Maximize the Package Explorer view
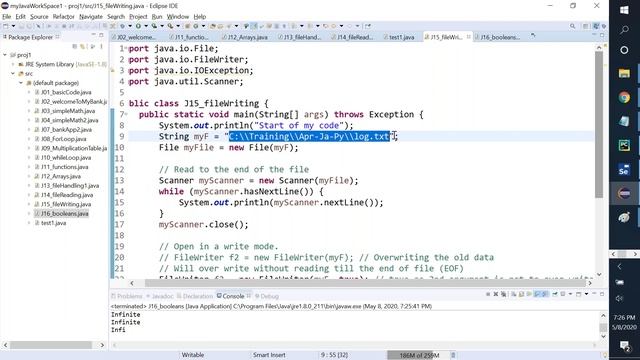The height and width of the screenshot is (360, 640). (x=101, y=36)
